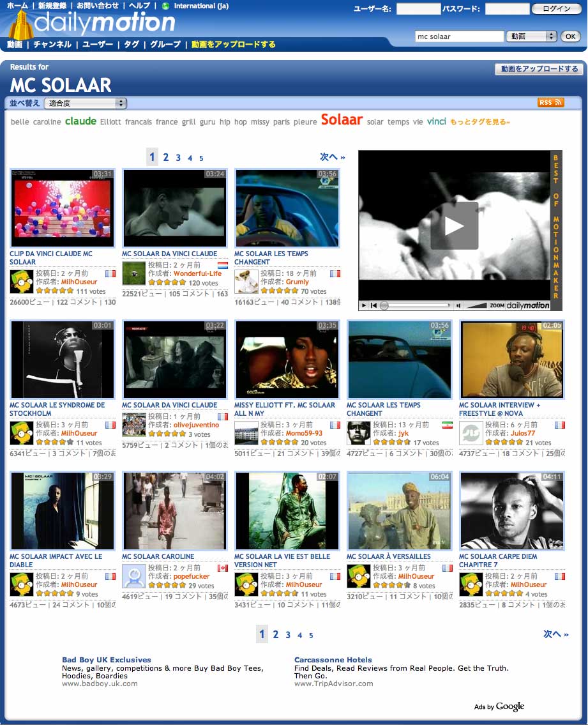The height and width of the screenshot is (725, 588).
Task: Click the new registration link in top bar
Action: click(x=52, y=6)
